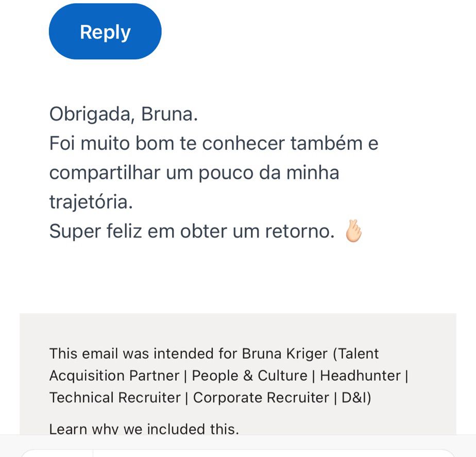Select the 'Obrigada, Bruna.' greeting line

[124, 114]
